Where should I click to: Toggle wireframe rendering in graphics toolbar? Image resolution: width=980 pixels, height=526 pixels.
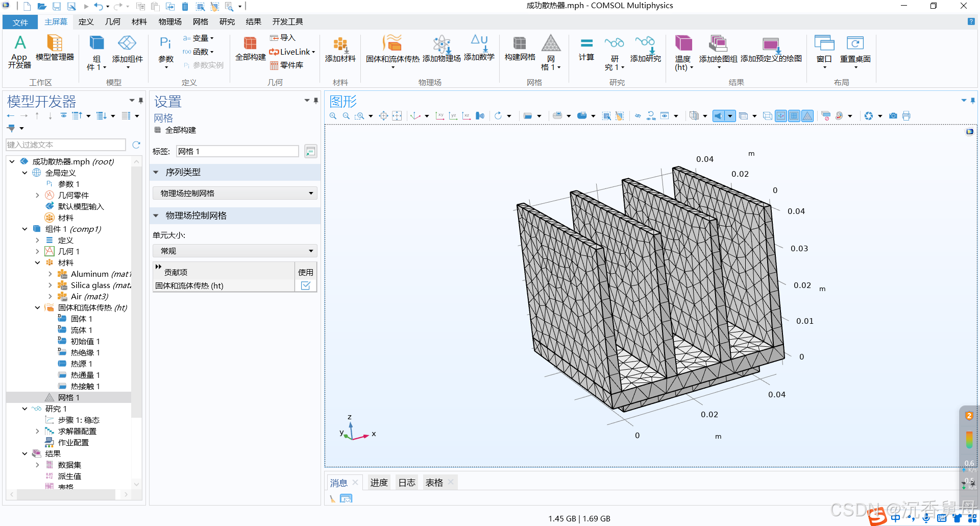coord(767,116)
